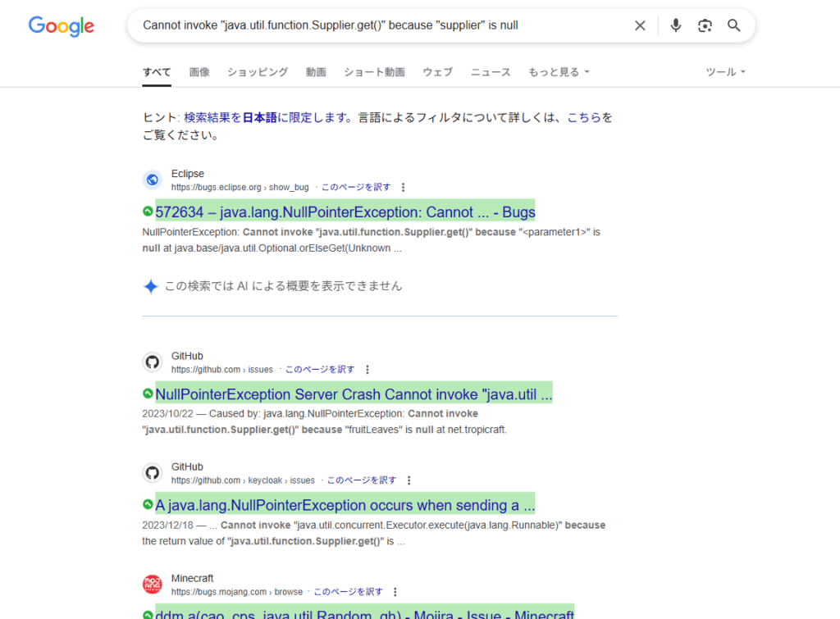Open Google Lens image search

(x=705, y=25)
